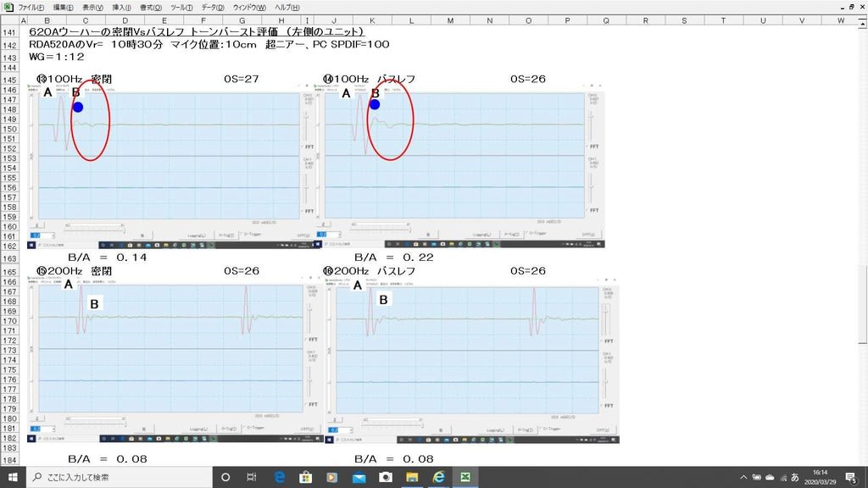This screenshot has width=868, height=488.
Task: Open the ツール(T) menu
Action: pos(181,7)
